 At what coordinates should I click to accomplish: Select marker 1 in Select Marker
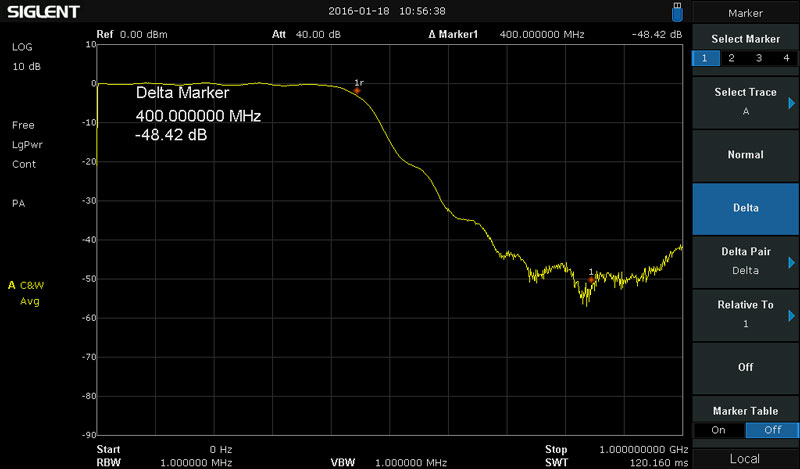pyautogui.click(x=704, y=58)
